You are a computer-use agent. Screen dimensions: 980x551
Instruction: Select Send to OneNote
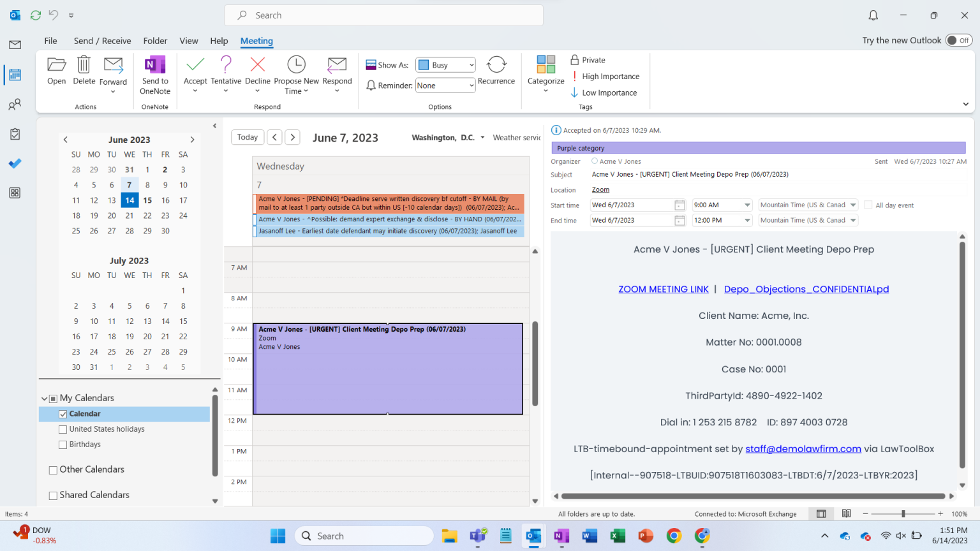(x=154, y=74)
